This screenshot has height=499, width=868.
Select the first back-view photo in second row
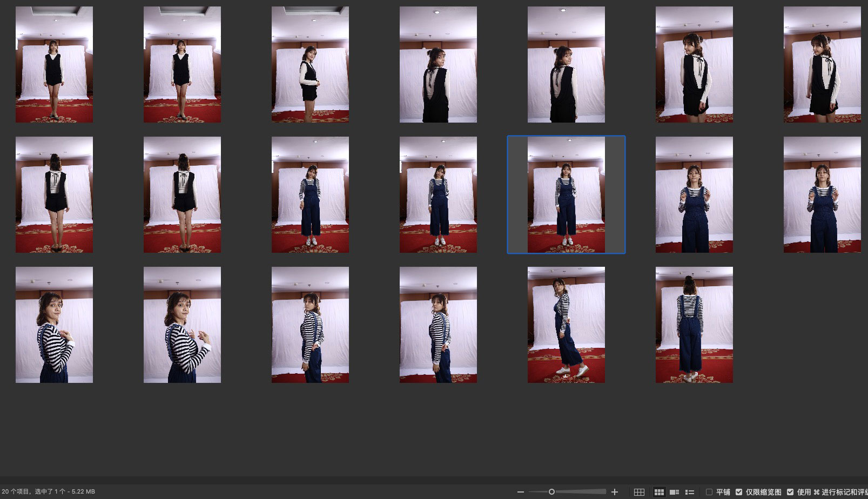[x=54, y=194]
